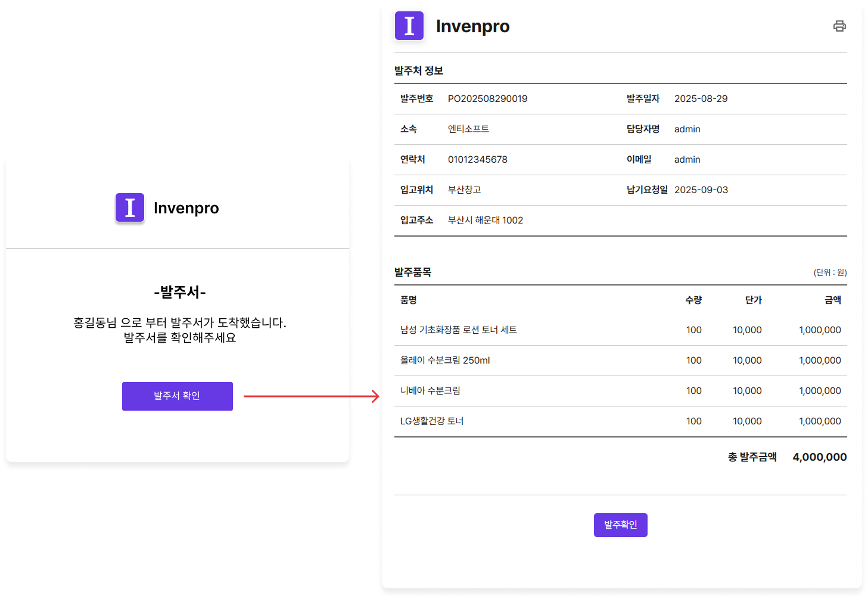This screenshot has height=599, width=868.
Task: Click the 수량 column header
Action: [x=693, y=300]
